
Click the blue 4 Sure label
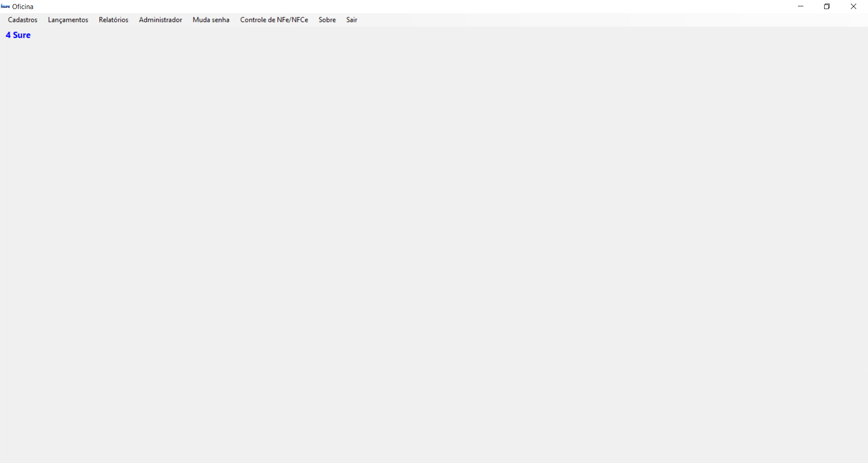coord(18,35)
